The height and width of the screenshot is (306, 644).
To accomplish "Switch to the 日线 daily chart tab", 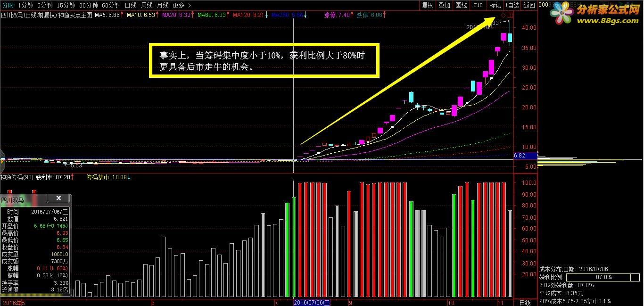I will [x=131, y=5].
